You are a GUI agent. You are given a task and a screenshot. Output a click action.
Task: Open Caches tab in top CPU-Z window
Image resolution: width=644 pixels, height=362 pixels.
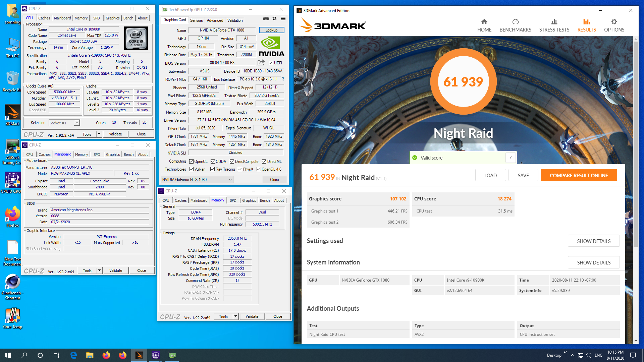(44, 18)
